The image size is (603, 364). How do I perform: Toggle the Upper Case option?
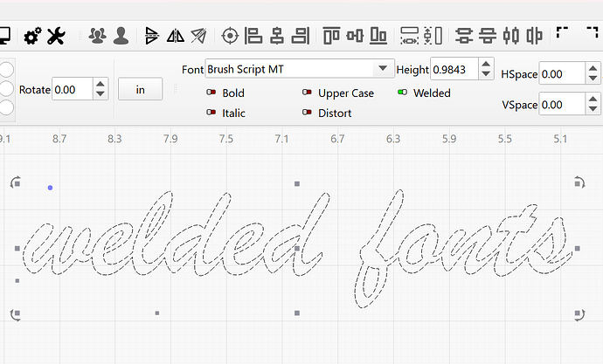[x=308, y=93]
